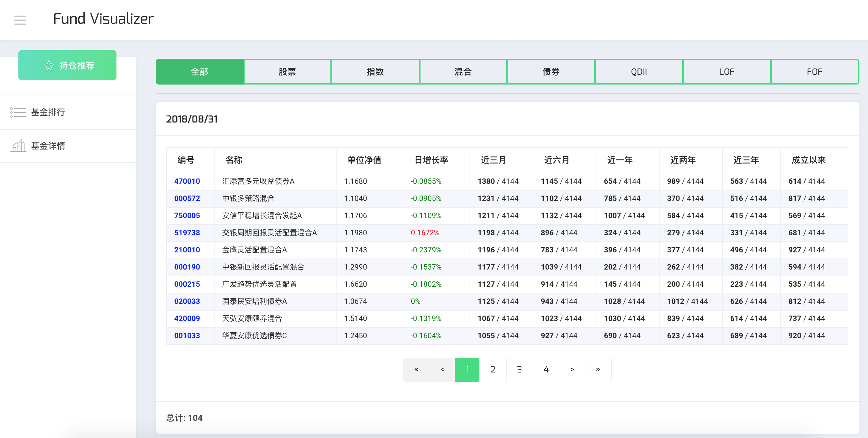The width and height of the screenshot is (868, 438).
Task: Open the FOF category tab
Action: (x=814, y=72)
